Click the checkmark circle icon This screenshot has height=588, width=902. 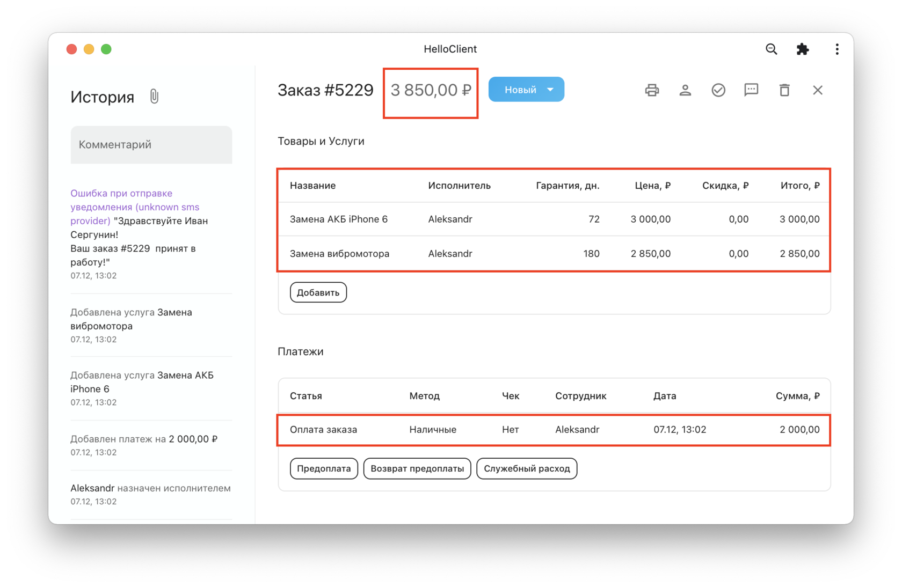[x=718, y=90]
